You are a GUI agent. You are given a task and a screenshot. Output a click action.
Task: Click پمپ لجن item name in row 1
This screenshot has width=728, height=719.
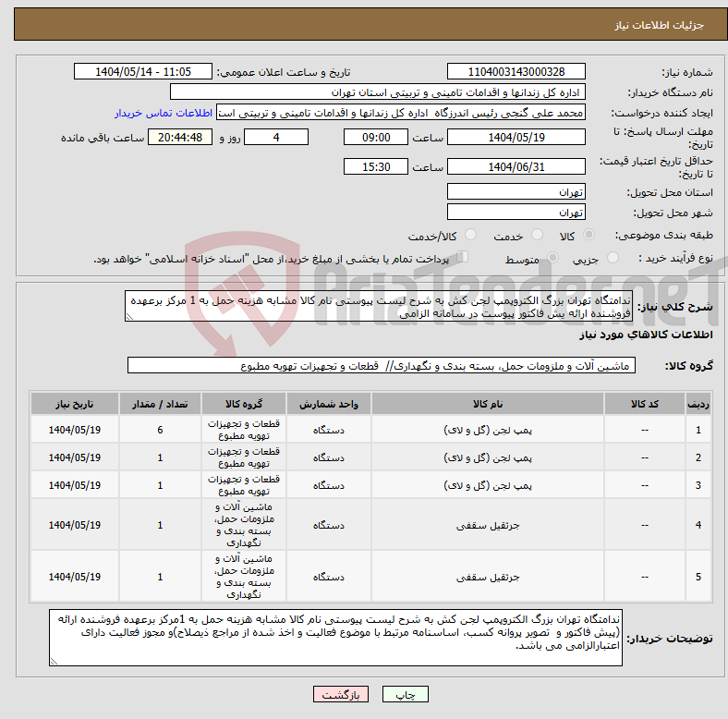(x=488, y=430)
